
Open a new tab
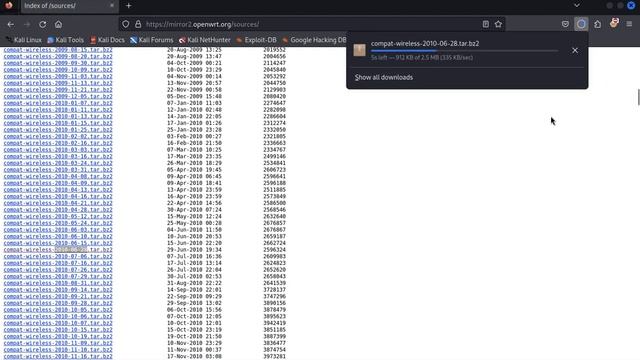129,6
